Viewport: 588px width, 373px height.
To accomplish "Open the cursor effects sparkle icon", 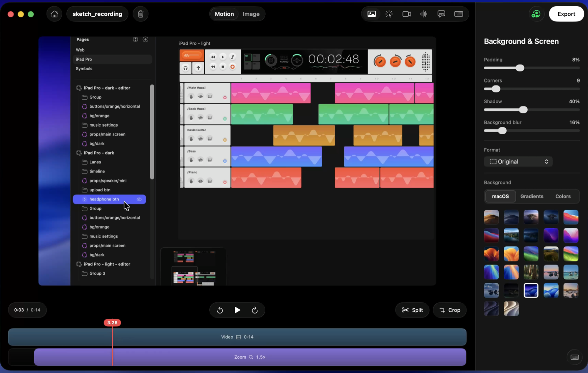I will coord(389,14).
